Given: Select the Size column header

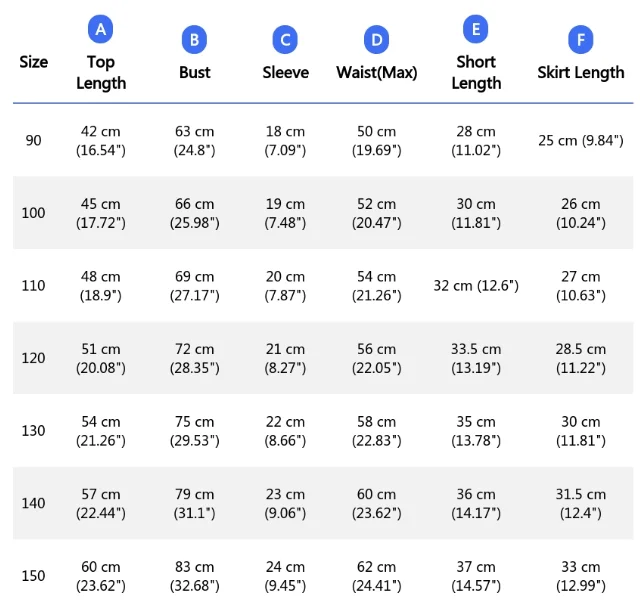Looking at the screenshot, I should 33,62.
